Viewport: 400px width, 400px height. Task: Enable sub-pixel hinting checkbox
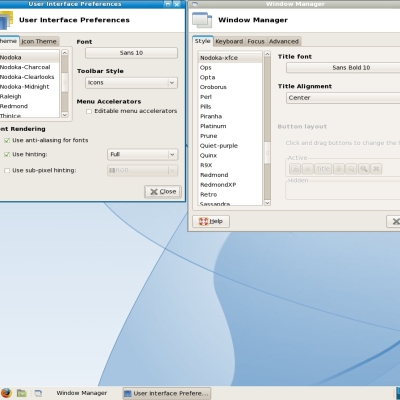7,171
